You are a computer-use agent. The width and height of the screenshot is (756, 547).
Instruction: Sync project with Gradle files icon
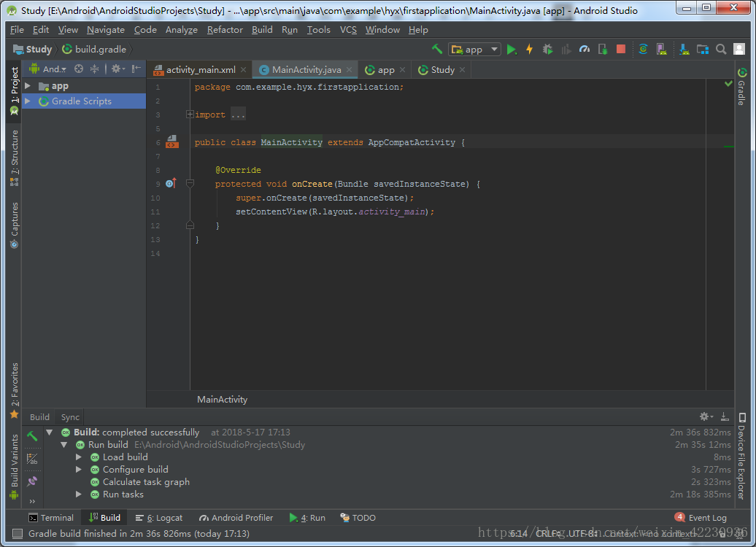click(x=643, y=49)
